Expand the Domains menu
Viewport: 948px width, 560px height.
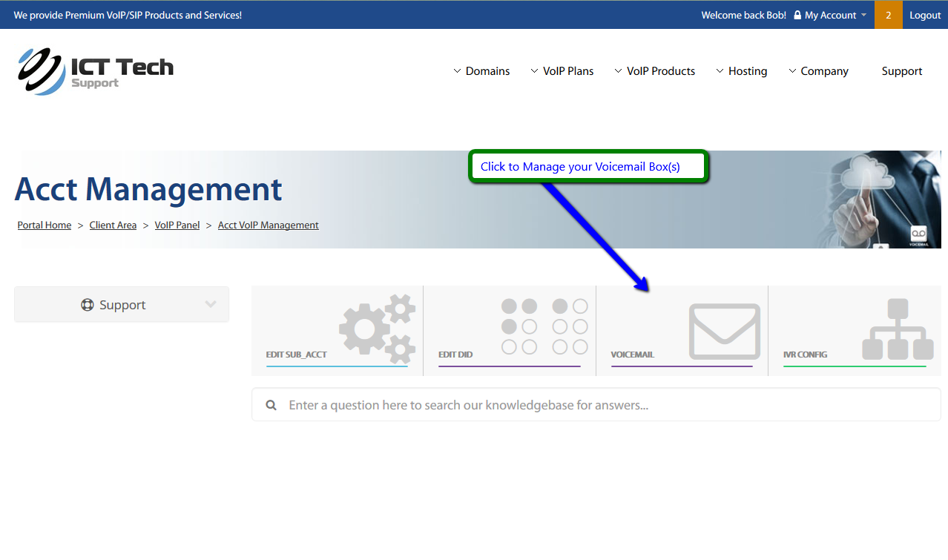tap(481, 71)
